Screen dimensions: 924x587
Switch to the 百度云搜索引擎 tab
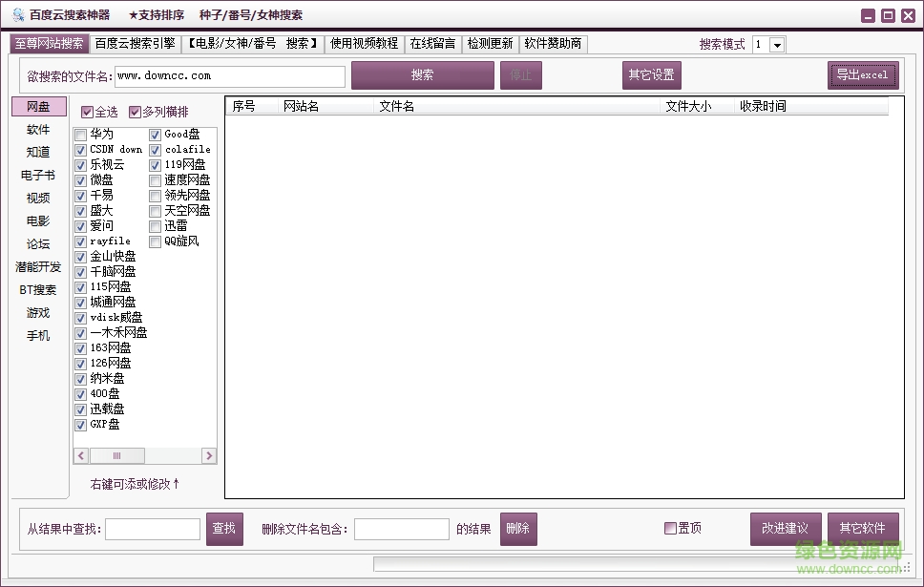pos(131,44)
